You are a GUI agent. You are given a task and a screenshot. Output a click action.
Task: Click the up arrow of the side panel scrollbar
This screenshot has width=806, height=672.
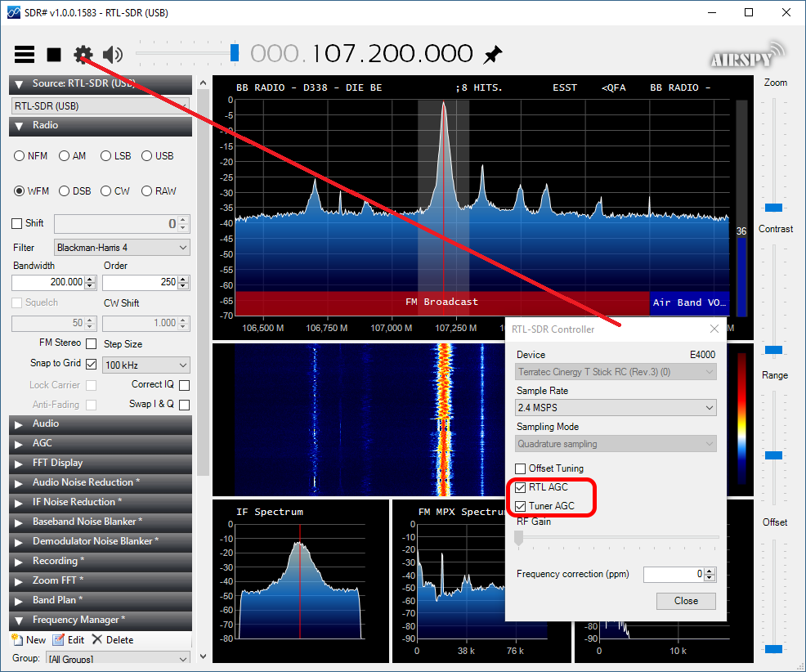[x=203, y=83]
